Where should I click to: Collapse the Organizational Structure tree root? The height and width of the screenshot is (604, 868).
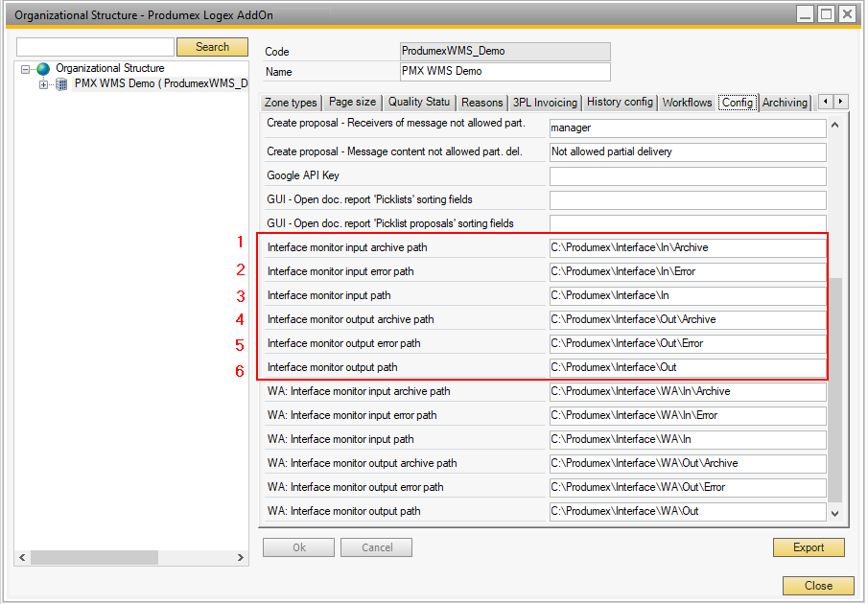coord(26,69)
